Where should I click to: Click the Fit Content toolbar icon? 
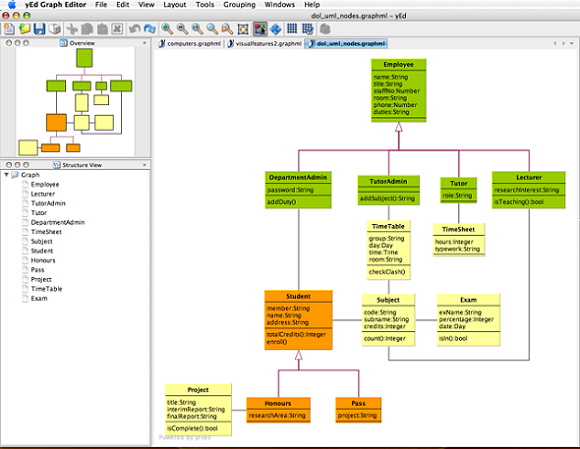[x=243, y=29]
